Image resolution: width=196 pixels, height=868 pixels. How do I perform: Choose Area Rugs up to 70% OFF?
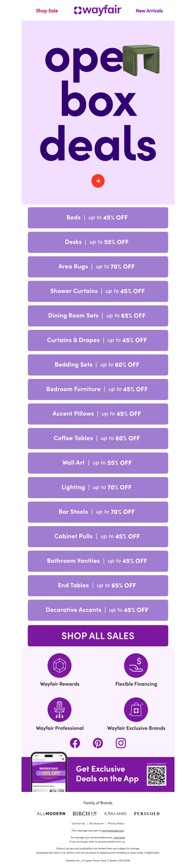pyautogui.click(x=98, y=267)
